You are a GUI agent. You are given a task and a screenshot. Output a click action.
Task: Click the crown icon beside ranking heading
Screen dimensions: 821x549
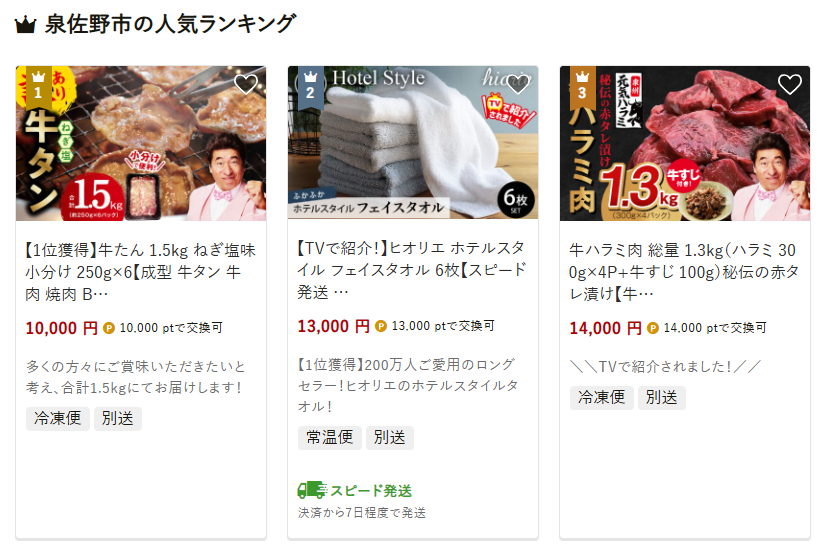tap(25, 25)
